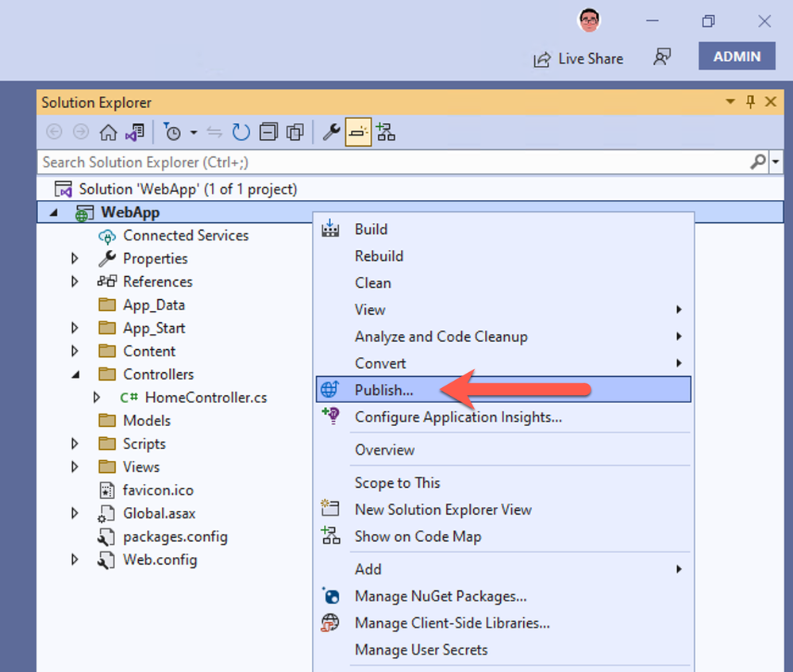This screenshot has width=793, height=672.
Task: Choose Rebuild from the context menu
Action: point(503,255)
